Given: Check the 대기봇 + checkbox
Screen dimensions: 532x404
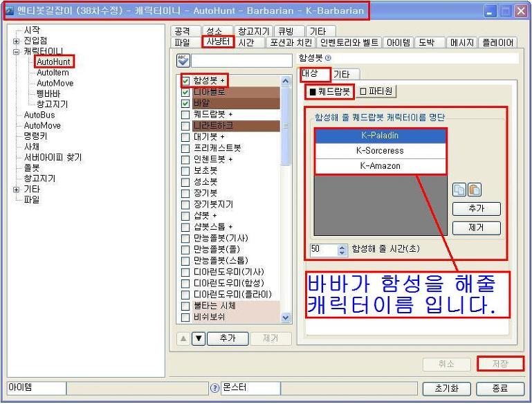Looking at the screenshot, I should pyautogui.click(x=185, y=137).
